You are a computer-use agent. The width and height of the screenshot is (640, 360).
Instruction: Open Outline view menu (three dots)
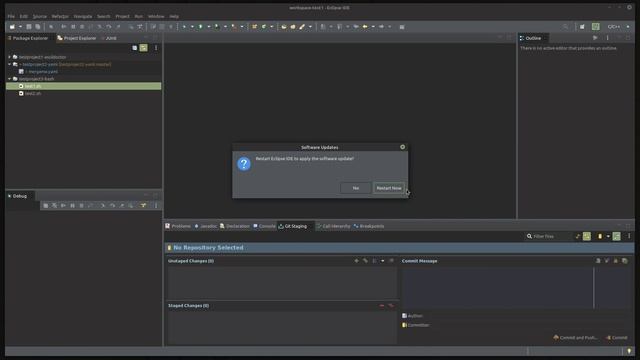click(607, 38)
